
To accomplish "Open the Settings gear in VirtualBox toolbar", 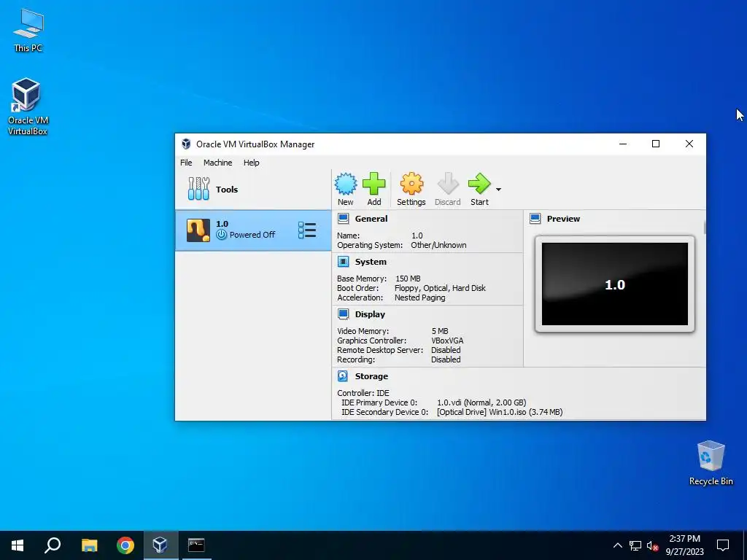I will click(411, 184).
